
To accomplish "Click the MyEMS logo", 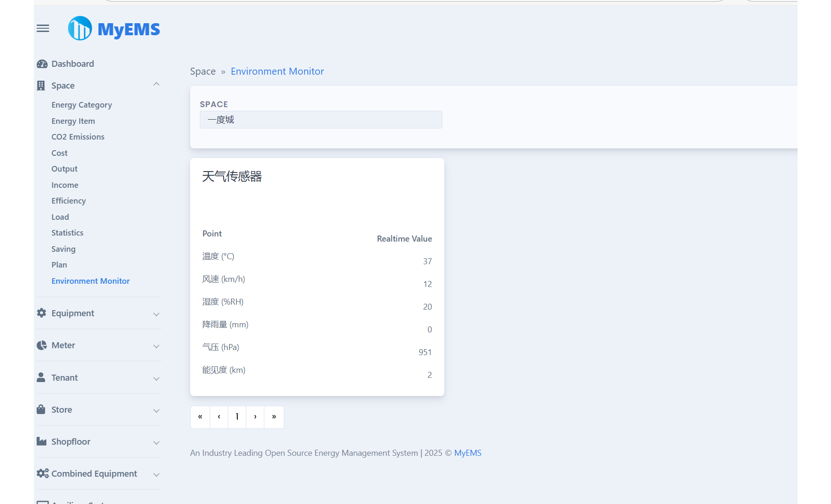I will 113,28.
